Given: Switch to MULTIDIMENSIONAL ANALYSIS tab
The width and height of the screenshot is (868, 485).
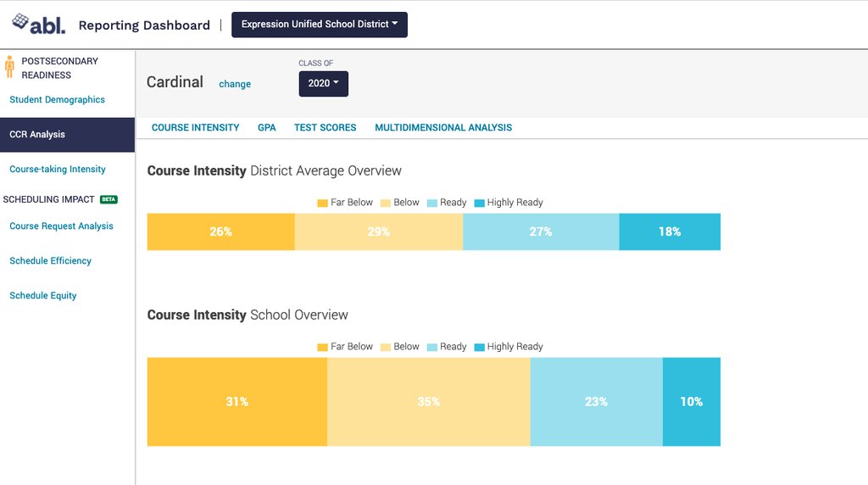Looking at the screenshot, I should 443,127.
